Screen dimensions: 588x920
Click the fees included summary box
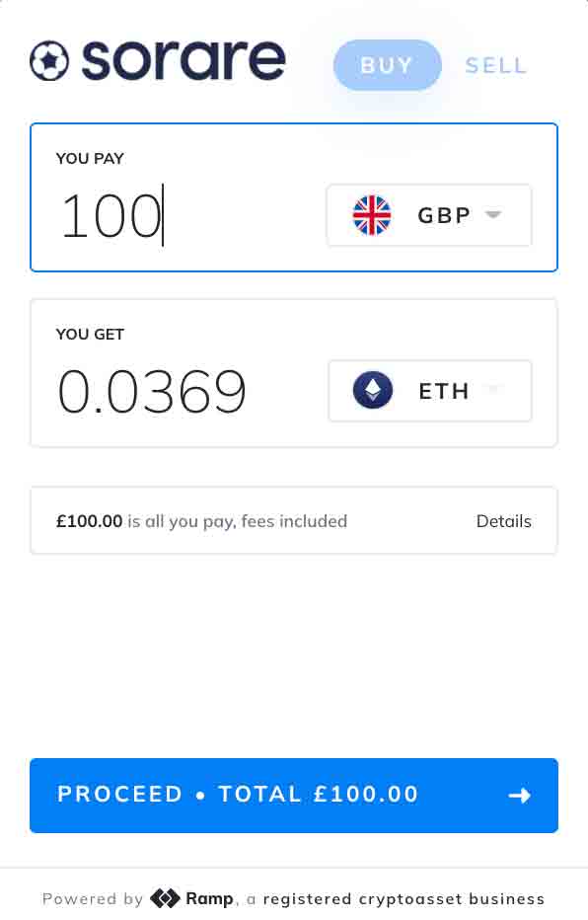tap(294, 520)
